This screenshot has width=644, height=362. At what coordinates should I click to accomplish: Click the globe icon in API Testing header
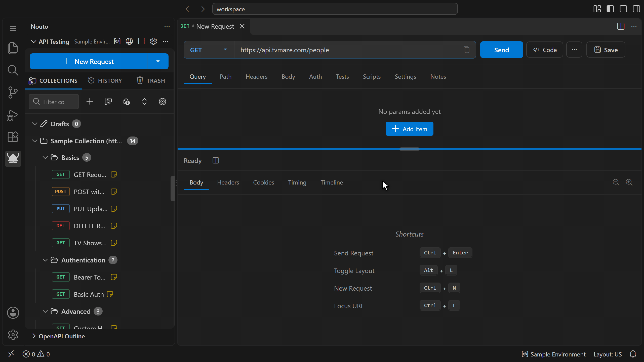pyautogui.click(x=129, y=41)
